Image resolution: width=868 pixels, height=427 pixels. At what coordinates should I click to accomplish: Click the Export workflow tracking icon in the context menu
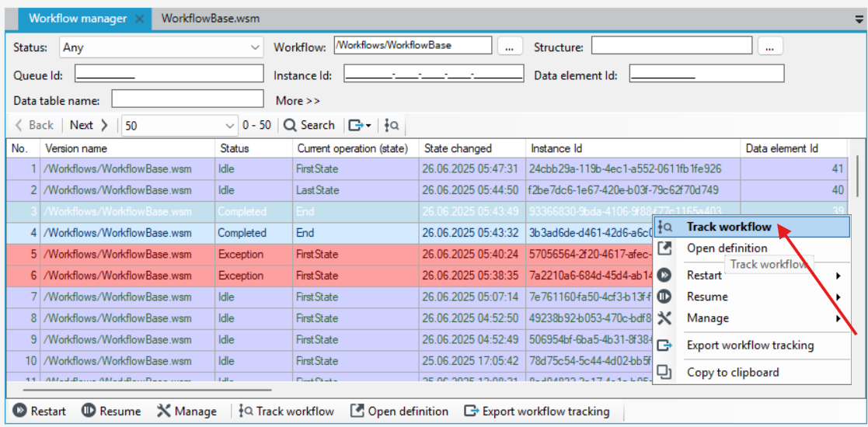tap(664, 345)
